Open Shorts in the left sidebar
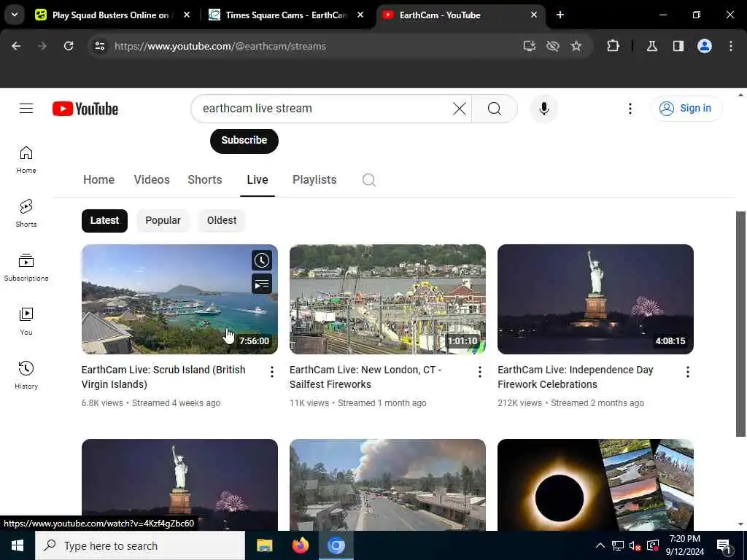 pyautogui.click(x=26, y=214)
